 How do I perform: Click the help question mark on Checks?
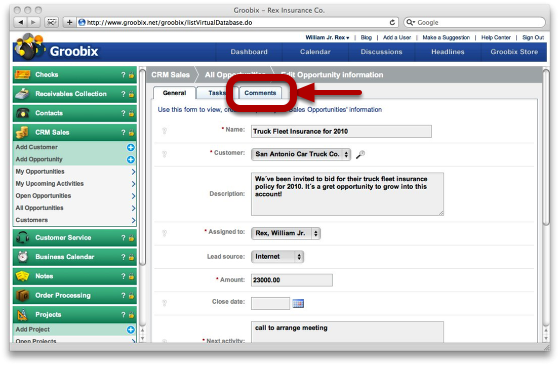(x=123, y=75)
